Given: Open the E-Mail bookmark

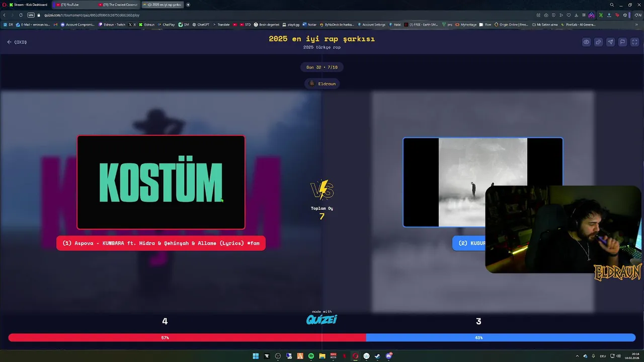Looking at the screenshot, I should tap(33, 25).
